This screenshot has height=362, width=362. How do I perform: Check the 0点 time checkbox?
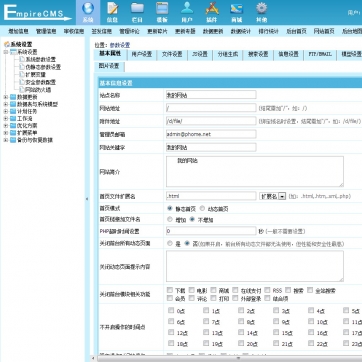click(171, 311)
